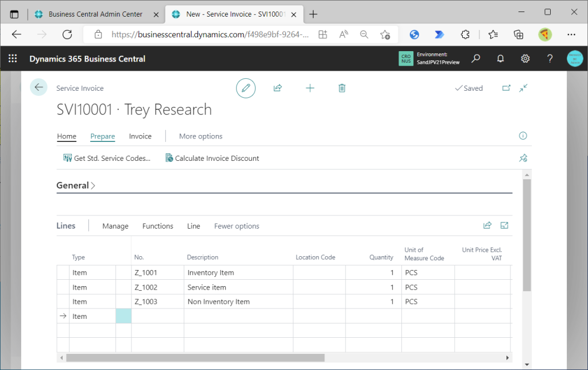
Task: Open a new browser tab
Action: 313,14
